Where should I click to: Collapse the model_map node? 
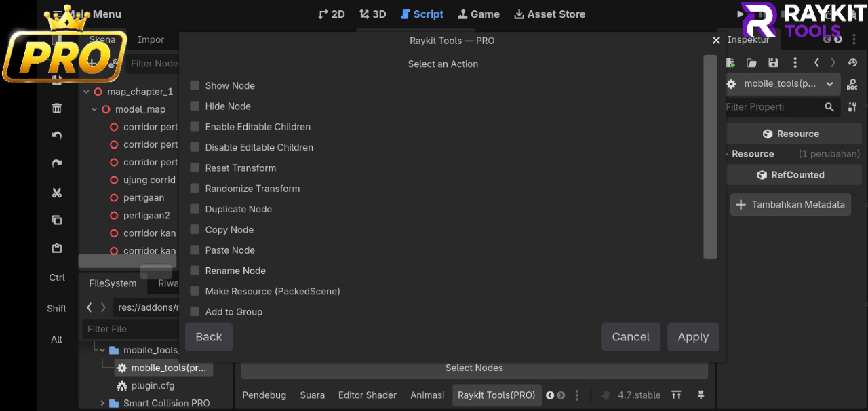coord(94,109)
